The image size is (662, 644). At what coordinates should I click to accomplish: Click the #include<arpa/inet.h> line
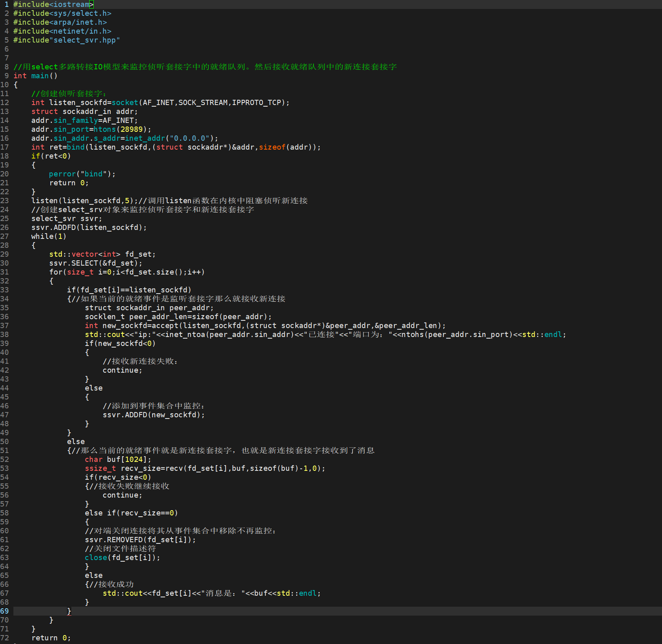click(60, 22)
